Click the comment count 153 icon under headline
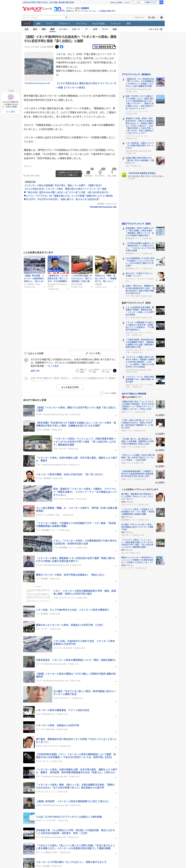This screenshot has height=868, width=186. [x=44, y=47]
